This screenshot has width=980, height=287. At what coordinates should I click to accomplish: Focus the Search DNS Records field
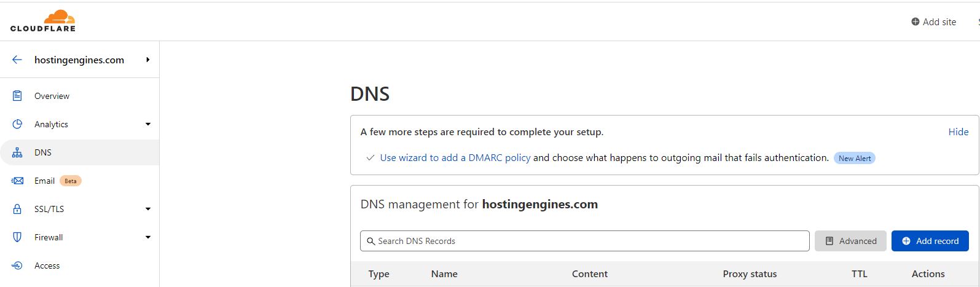coord(584,241)
